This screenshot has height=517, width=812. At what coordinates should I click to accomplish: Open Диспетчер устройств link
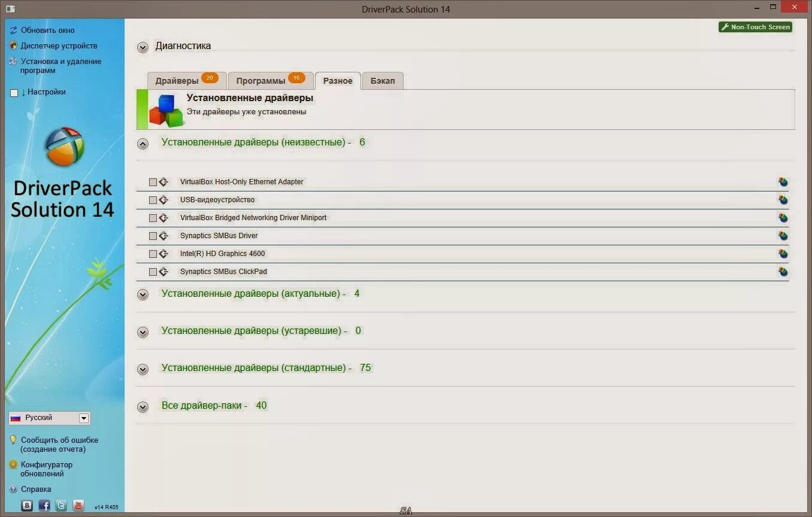pos(59,45)
